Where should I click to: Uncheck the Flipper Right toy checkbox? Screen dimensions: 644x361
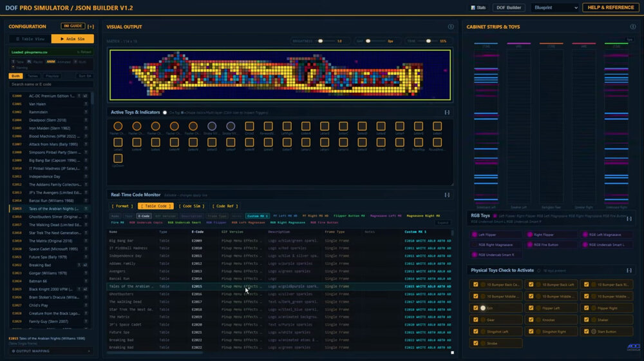[586, 308]
